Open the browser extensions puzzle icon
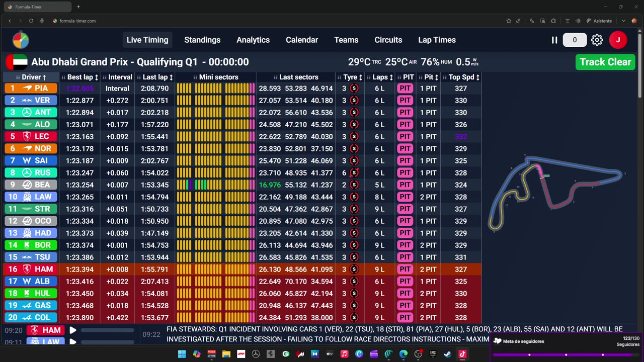 pyautogui.click(x=553, y=21)
